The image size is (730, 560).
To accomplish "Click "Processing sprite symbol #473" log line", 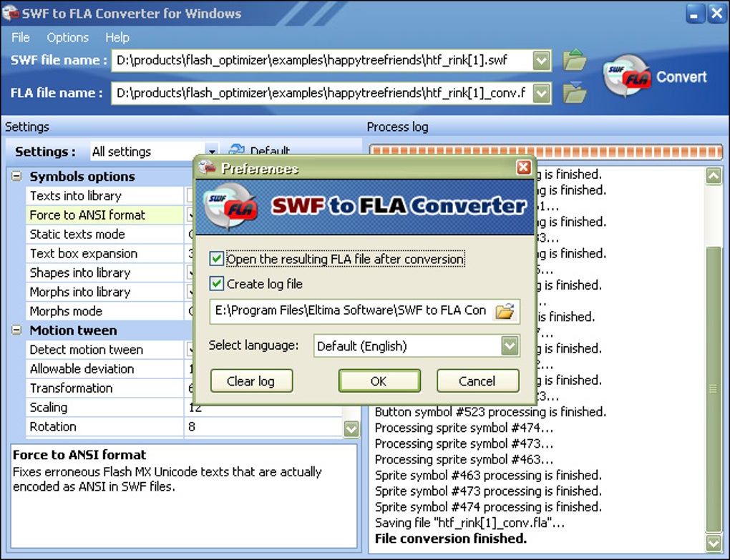I will click(x=464, y=443).
